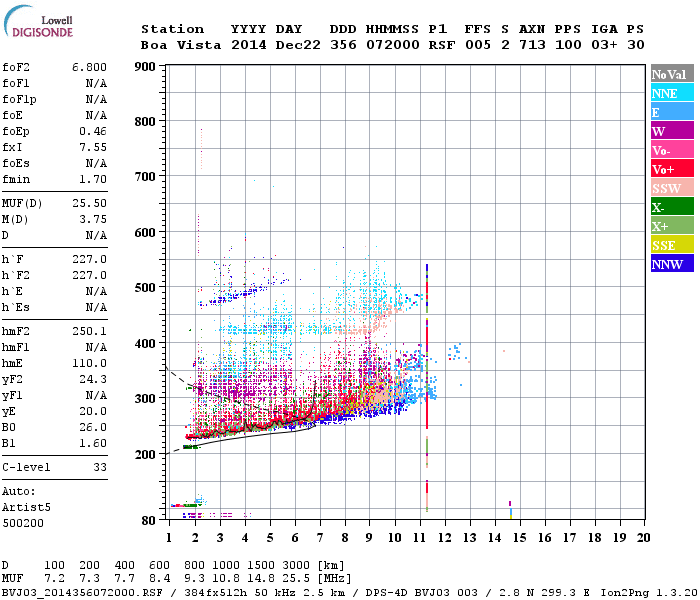Viewport: 700px width, 600px height.
Task: Select the hmF2 value 250.1
Action: click(89, 331)
